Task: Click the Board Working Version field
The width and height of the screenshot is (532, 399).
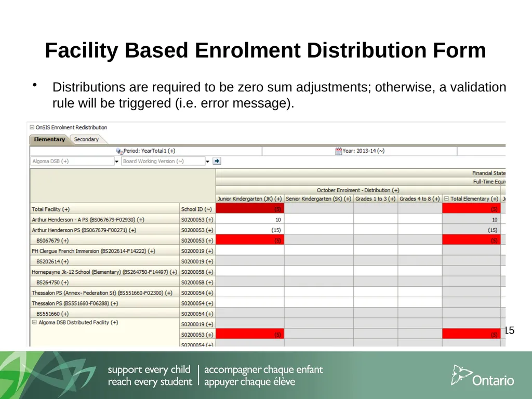Action: pos(163,161)
